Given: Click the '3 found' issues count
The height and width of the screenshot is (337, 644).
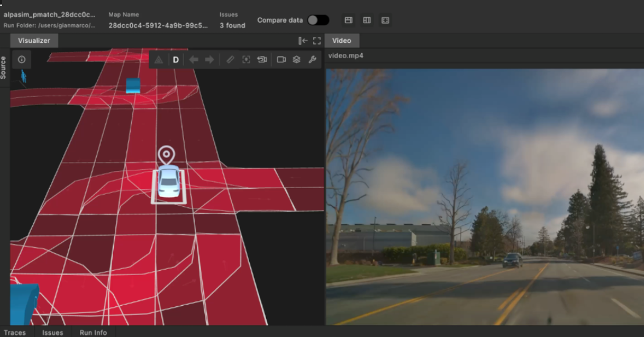Looking at the screenshot, I should click(x=232, y=25).
